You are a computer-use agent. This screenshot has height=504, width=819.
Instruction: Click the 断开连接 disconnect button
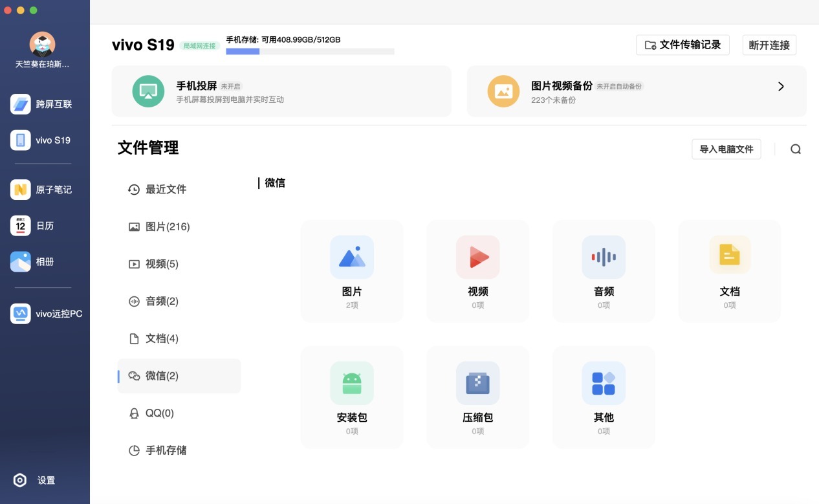(769, 45)
